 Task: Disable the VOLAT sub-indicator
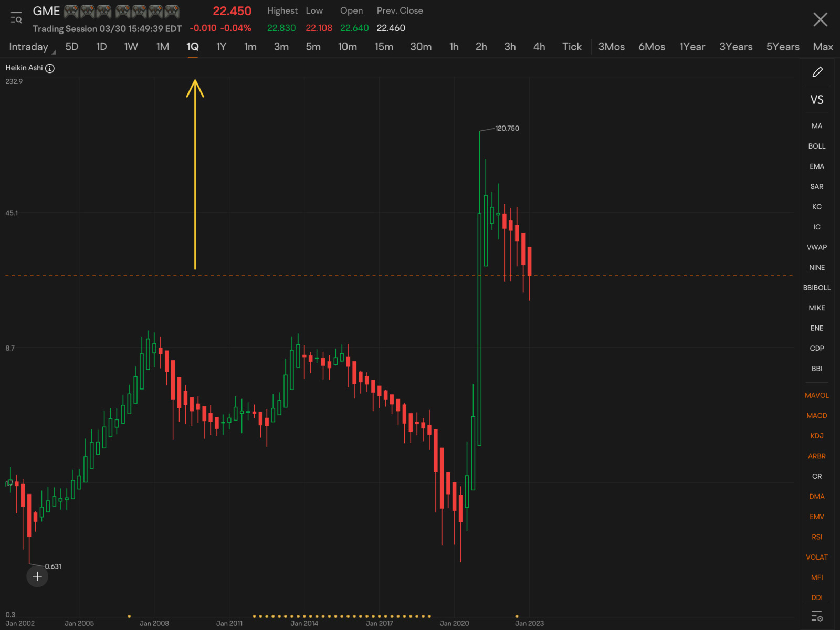817,557
